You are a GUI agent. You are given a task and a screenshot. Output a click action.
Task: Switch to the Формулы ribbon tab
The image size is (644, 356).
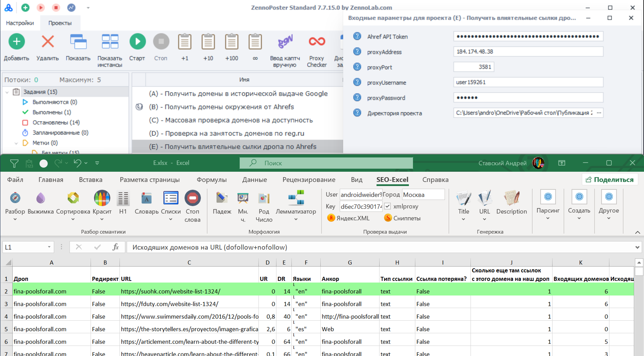pos(212,180)
